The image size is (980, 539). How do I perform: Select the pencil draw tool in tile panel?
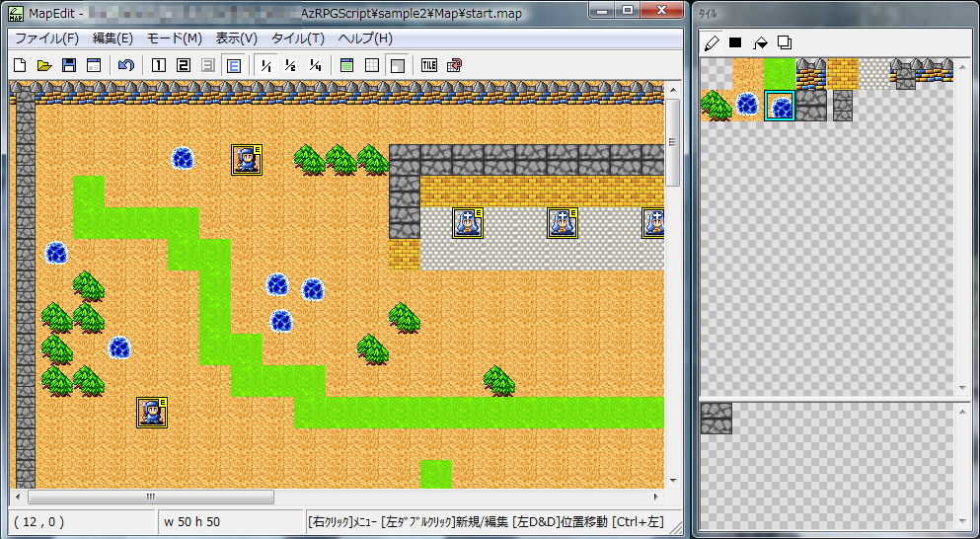tap(712, 42)
